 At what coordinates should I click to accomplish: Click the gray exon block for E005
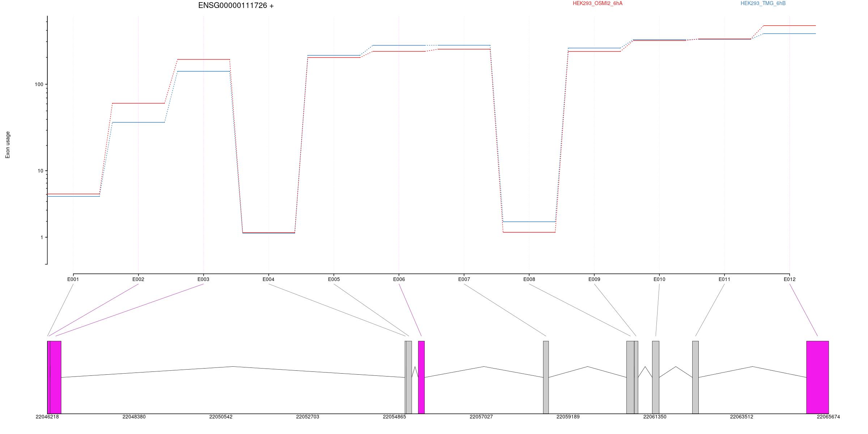click(409, 377)
